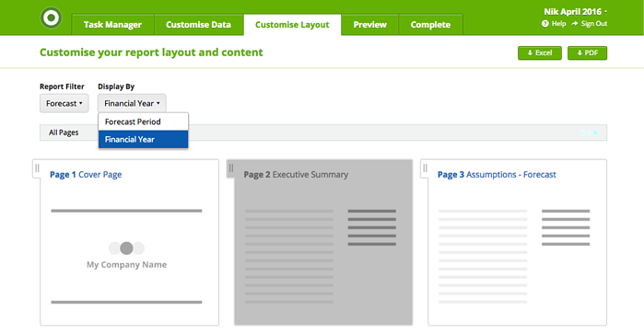Choose Forecast Period from dropdown list
Screen dimensions: 644x334
tap(143, 121)
